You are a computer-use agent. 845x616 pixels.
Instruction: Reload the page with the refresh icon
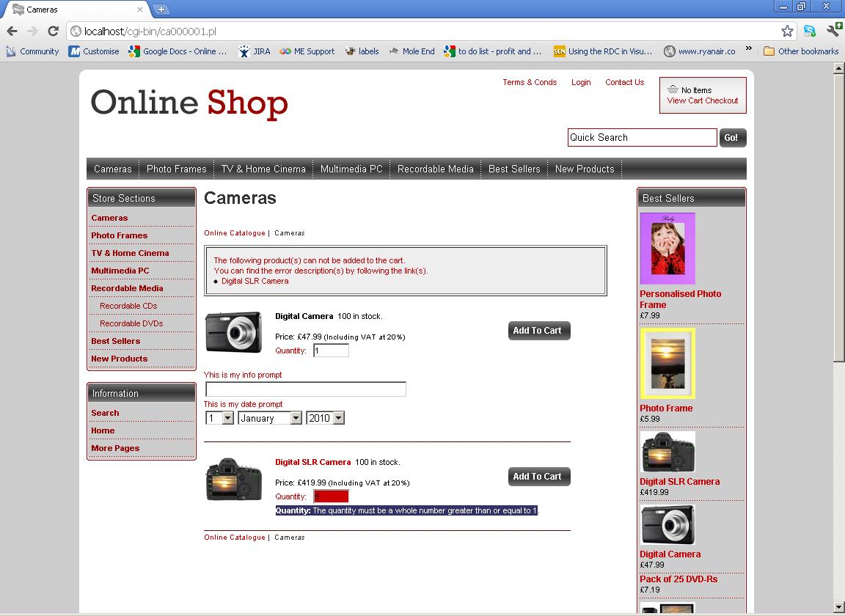tap(53, 31)
